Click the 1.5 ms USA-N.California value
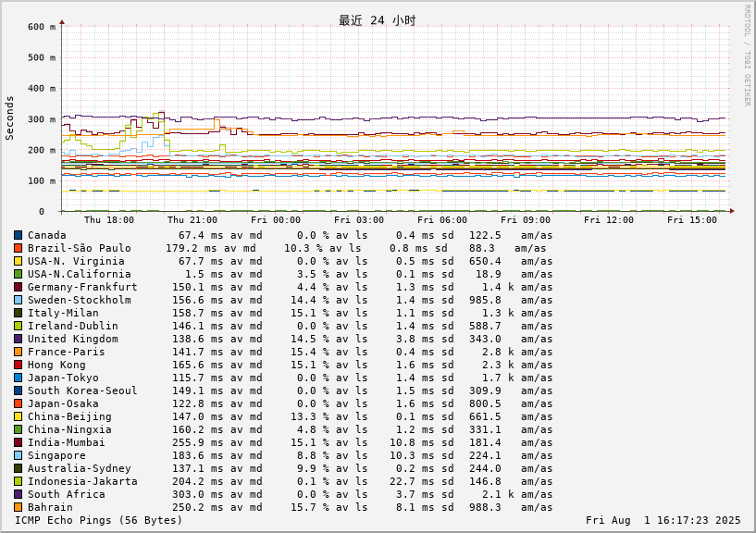Viewport: 756px width, 533px height. click(x=204, y=274)
